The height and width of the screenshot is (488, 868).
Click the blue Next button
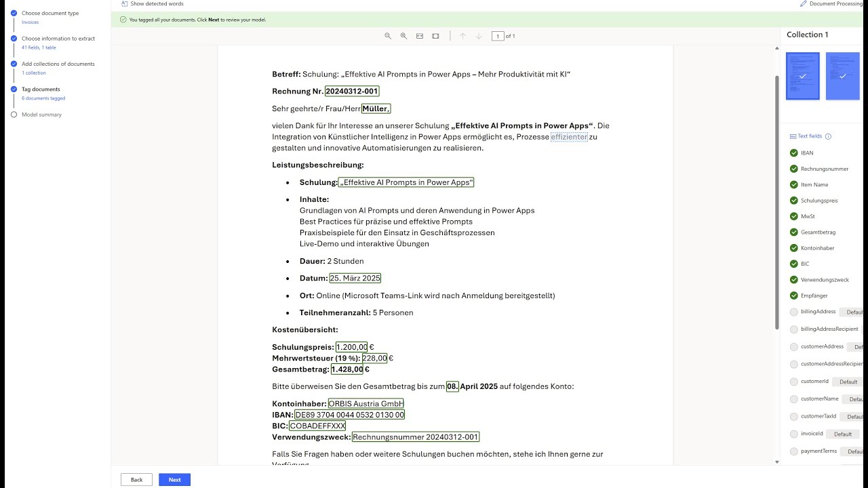pos(175,480)
